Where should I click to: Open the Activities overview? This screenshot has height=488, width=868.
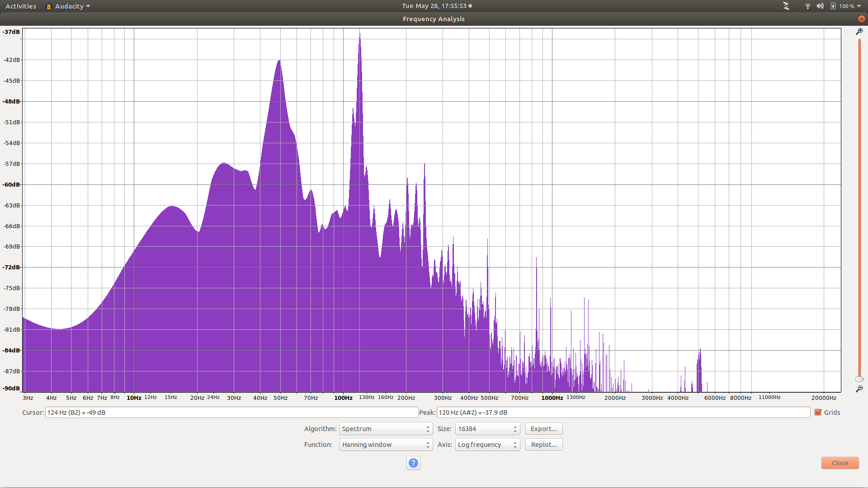tap(21, 6)
